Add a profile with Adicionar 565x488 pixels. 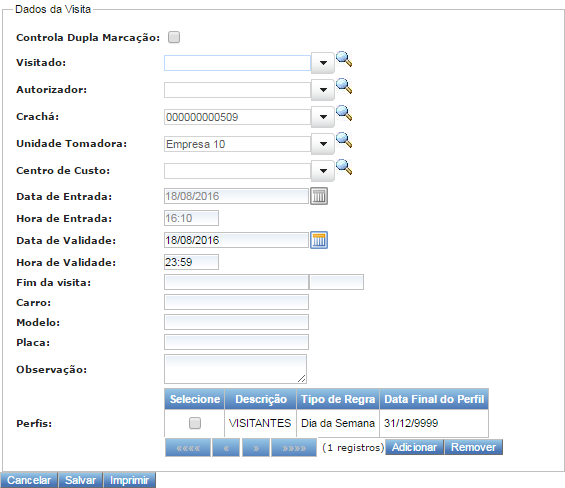(414, 447)
